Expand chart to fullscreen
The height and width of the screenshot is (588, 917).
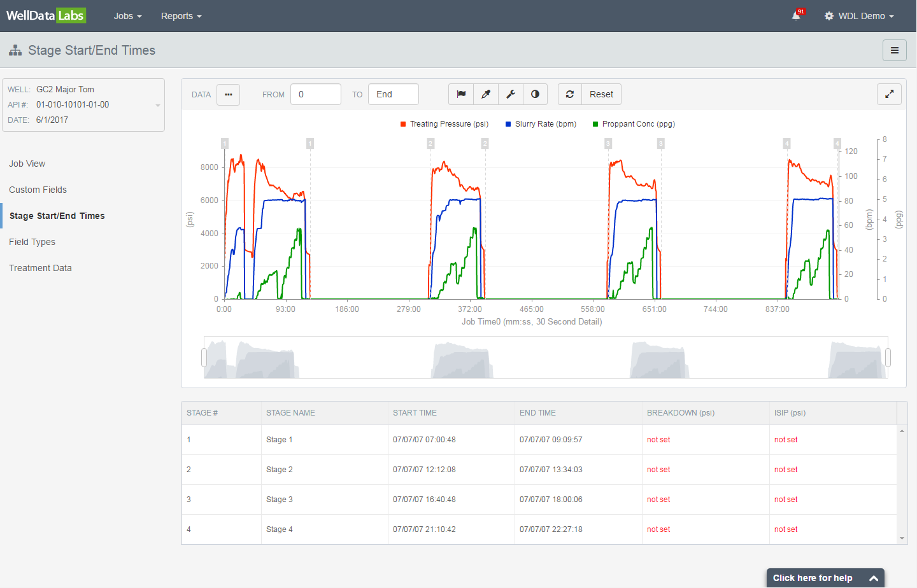(890, 94)
